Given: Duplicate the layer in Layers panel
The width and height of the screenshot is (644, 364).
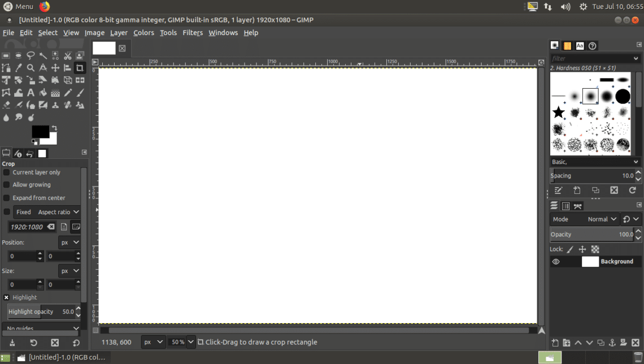Looking at the screenshot, I should tap(601, 343).
